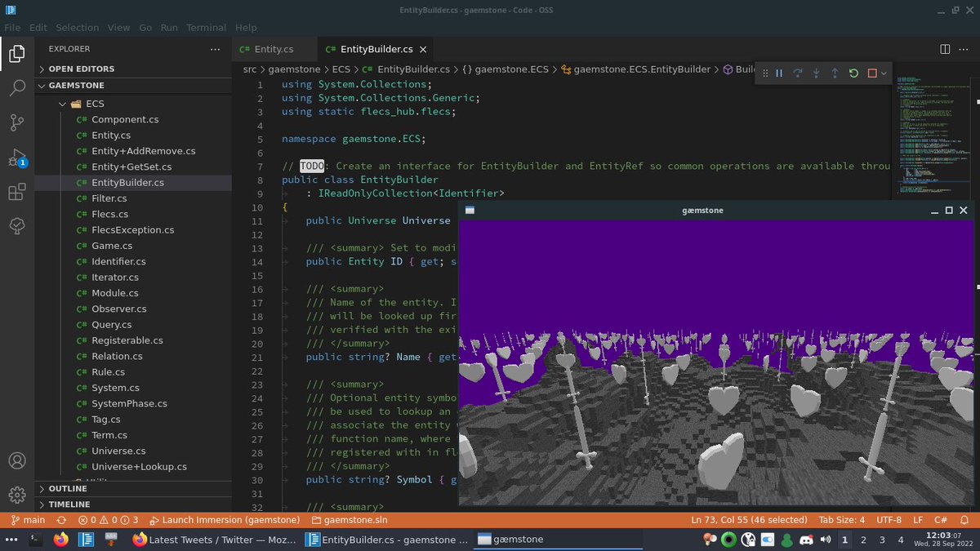
Task: Open the Run and Debug view
Action: tap(17, 158)
